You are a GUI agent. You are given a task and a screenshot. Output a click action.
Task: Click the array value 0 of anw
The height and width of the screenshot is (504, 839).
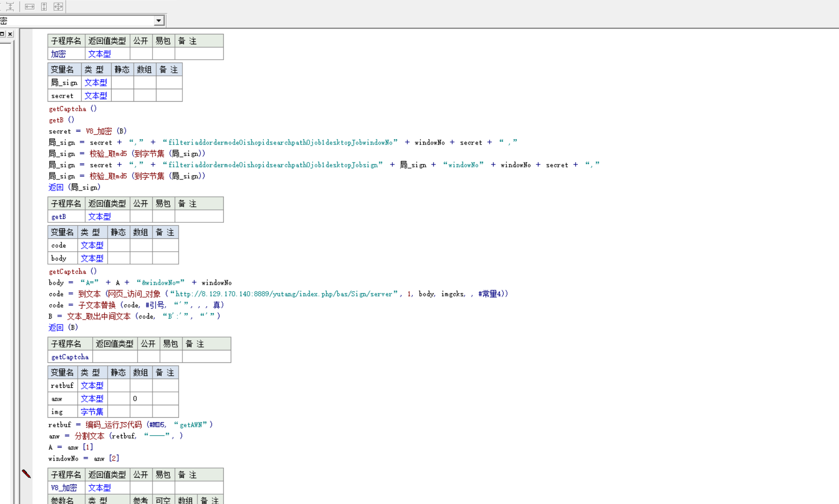141,399
